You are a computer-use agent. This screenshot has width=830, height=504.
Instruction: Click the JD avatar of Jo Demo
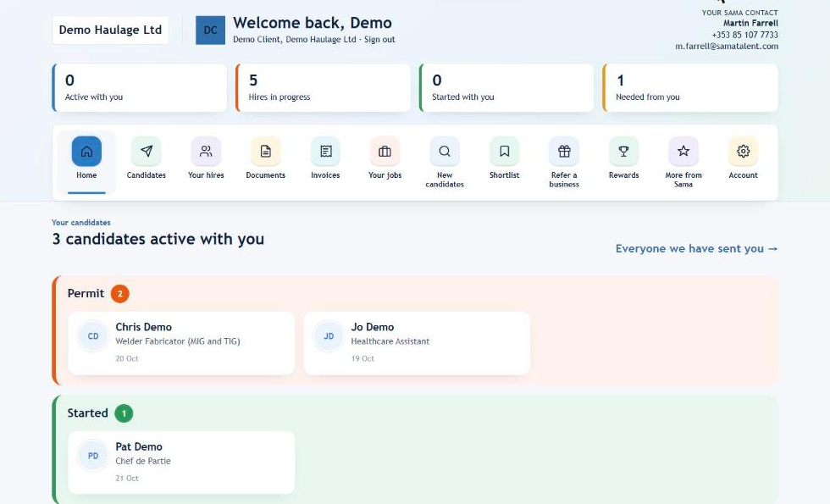329,336
